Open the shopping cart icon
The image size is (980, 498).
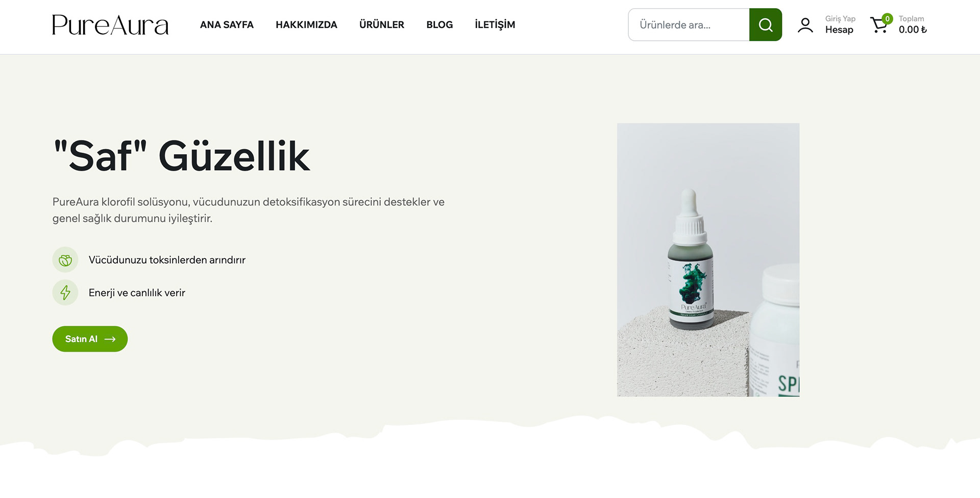(879, 25)
